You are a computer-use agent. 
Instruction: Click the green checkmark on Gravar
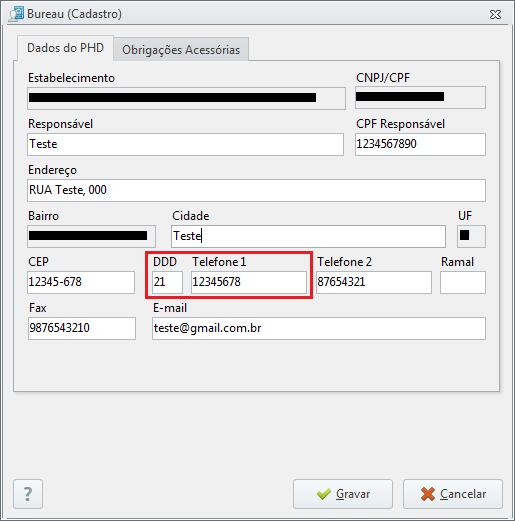point(324,494)
